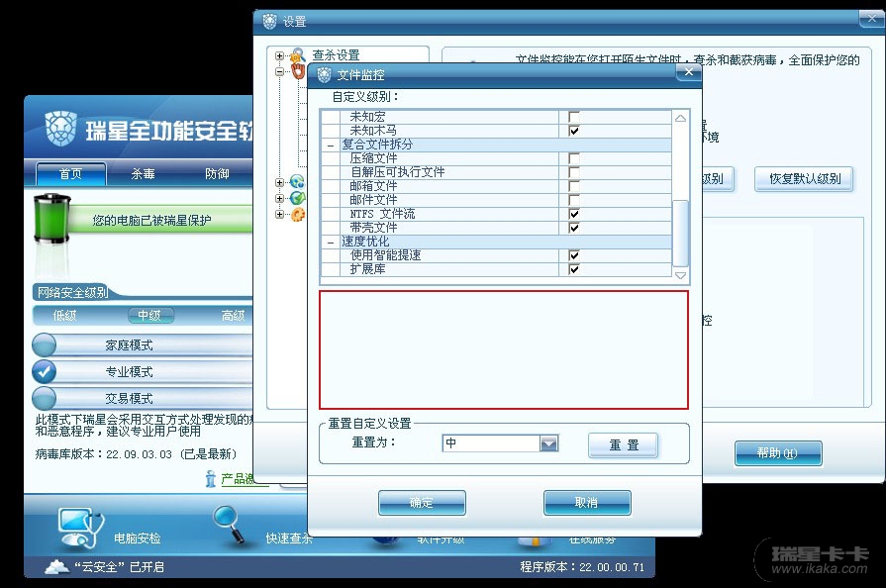Viewport: 886px width, 588px height.
Task: Expand the 查杀设置 tree node
Action: 280,55
